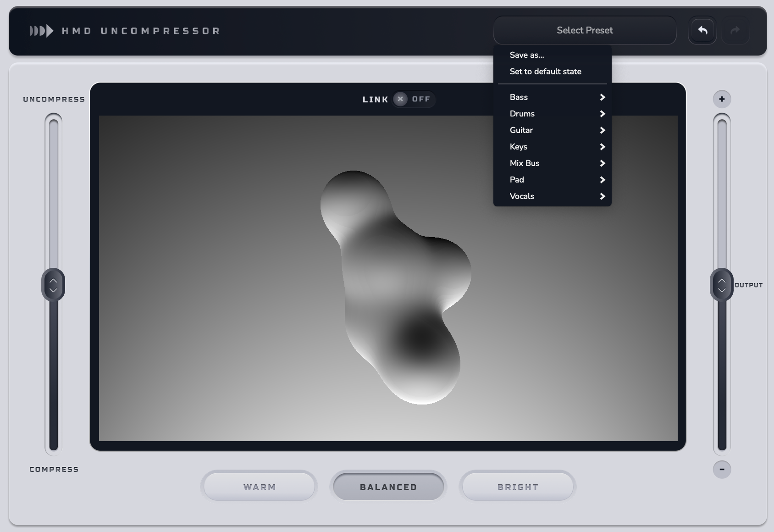Toggle the LINK switch off

click(x=414, y=99)
